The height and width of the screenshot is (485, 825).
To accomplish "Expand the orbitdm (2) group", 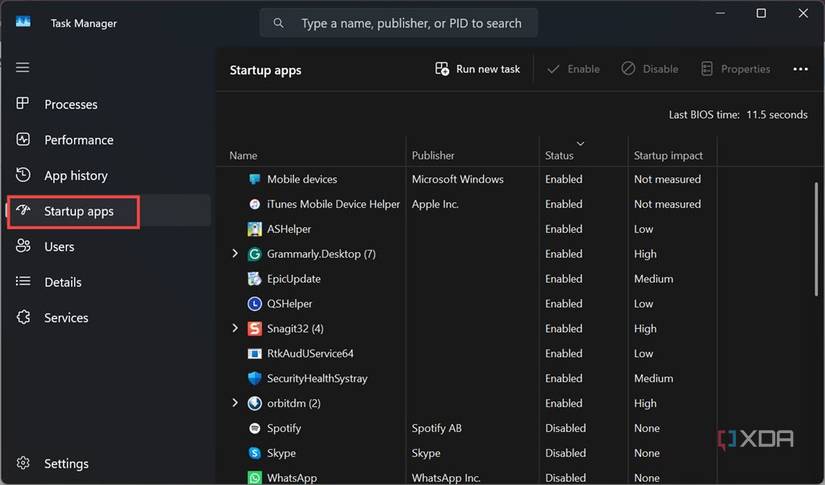I will pos(235,403).
